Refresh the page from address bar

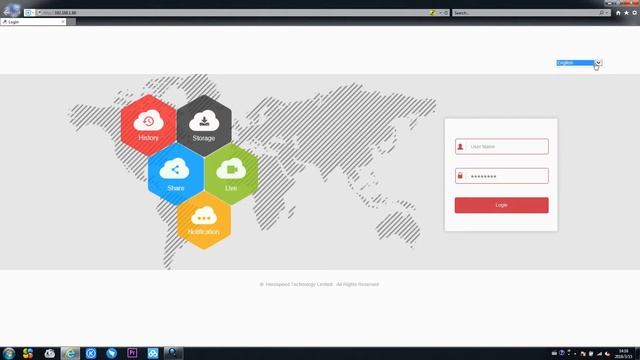pos(446,13)
